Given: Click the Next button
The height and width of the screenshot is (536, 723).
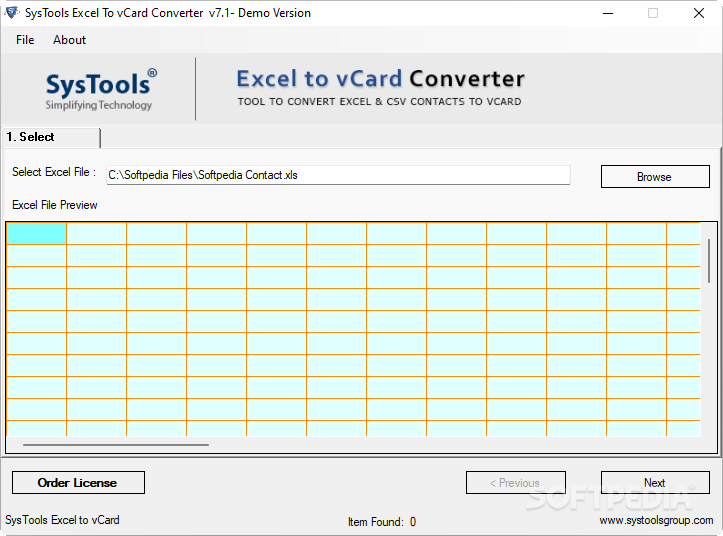Looking at the screenshot, I should (655, 482).
